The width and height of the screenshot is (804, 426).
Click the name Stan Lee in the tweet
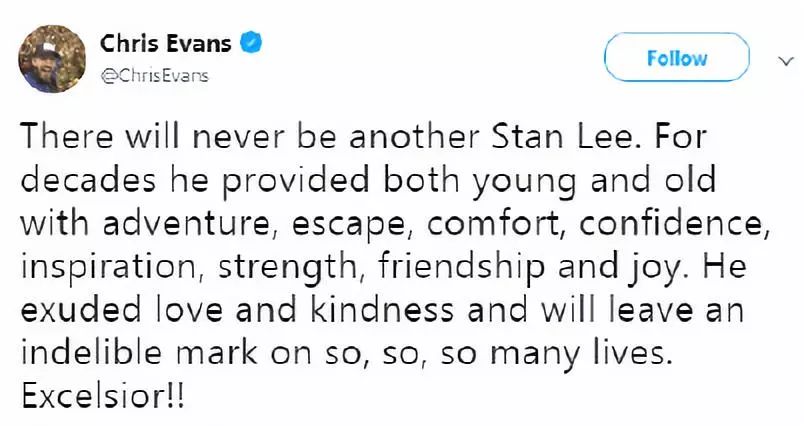pos(566,137)
